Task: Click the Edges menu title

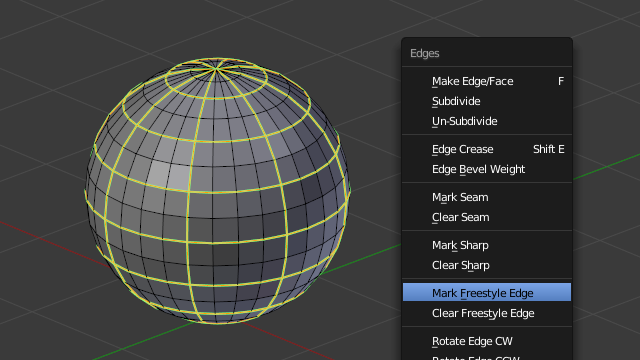Action: point(424,53)
